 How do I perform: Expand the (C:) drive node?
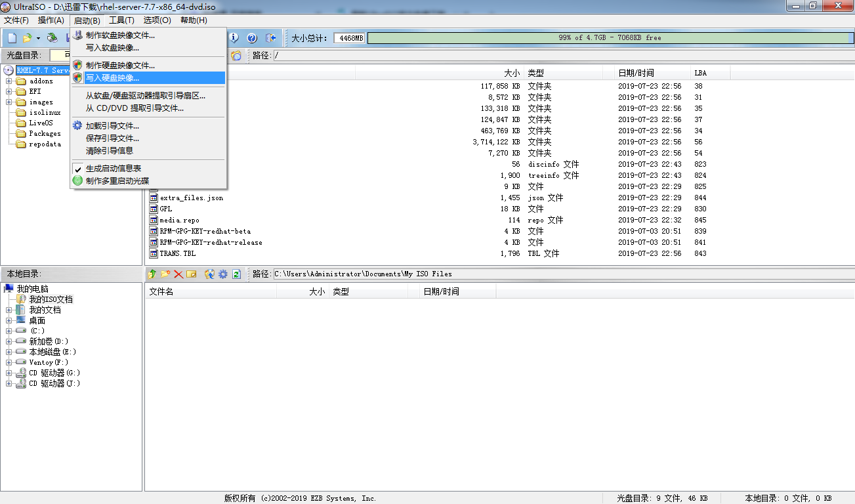point(9,331)
